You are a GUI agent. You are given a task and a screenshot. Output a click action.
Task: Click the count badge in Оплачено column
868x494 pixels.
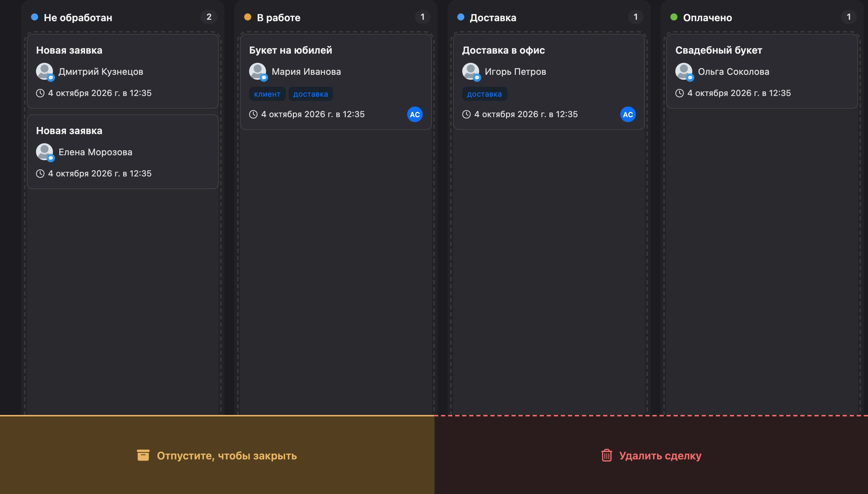[849, 17]
